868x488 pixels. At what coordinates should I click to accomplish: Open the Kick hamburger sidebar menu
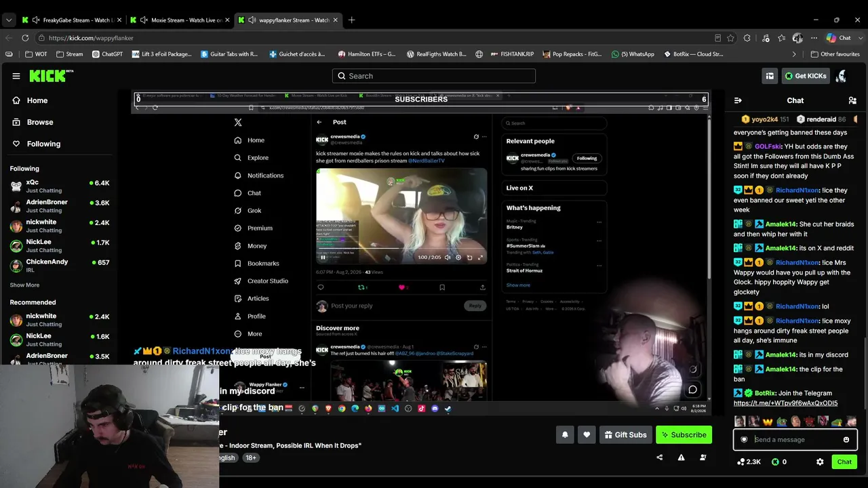pos(16,76)
